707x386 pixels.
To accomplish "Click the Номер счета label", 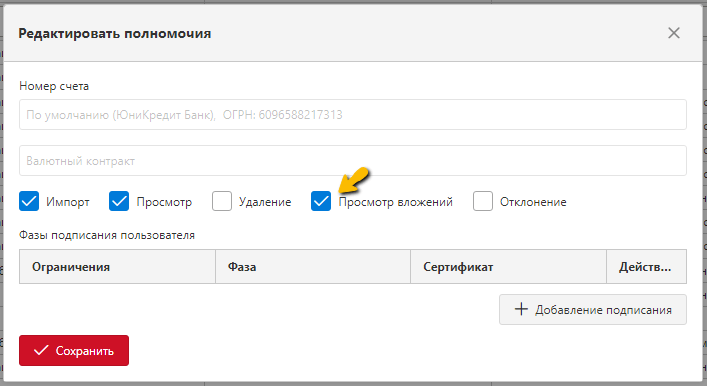I will point(54,86).
